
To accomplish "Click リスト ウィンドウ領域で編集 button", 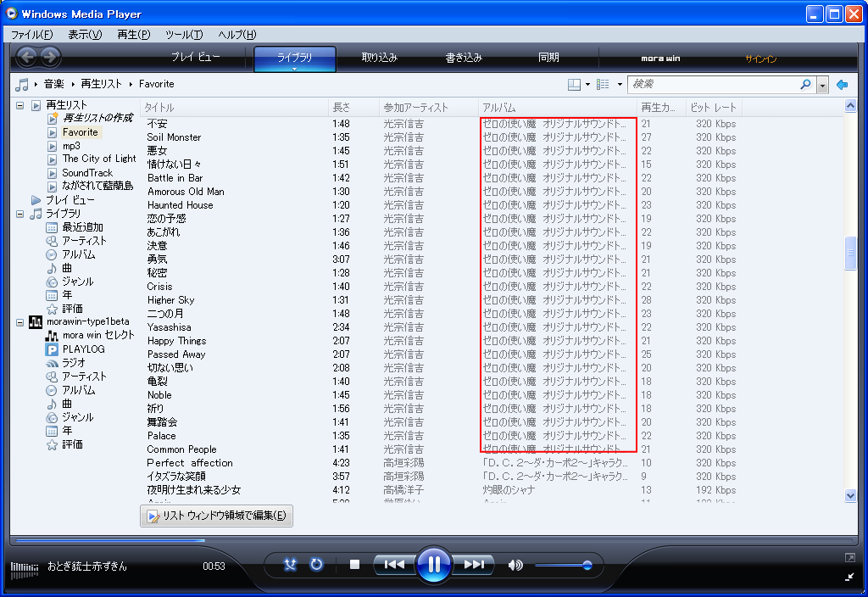I will [x=216, y=516].
